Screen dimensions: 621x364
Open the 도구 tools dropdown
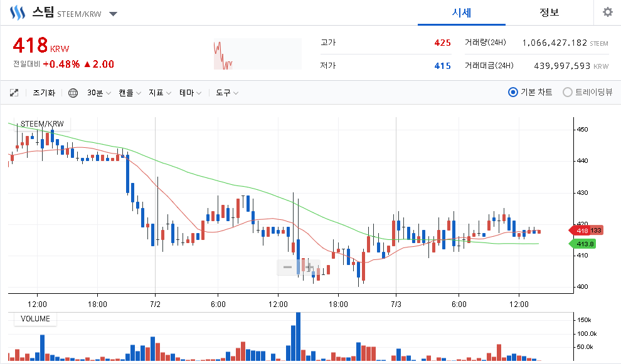click(x=227, y=93)
